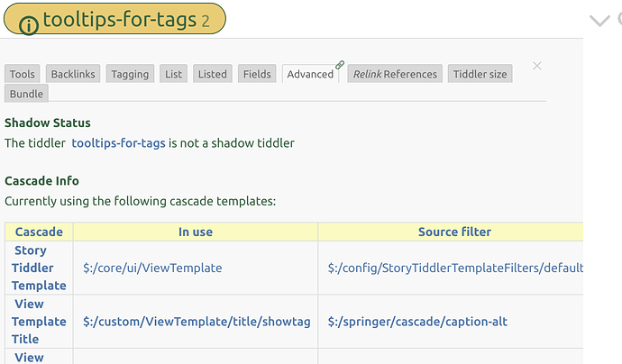Click the chain link icon beside Advanced tab

pyautogui.click(x=340, y=66)
